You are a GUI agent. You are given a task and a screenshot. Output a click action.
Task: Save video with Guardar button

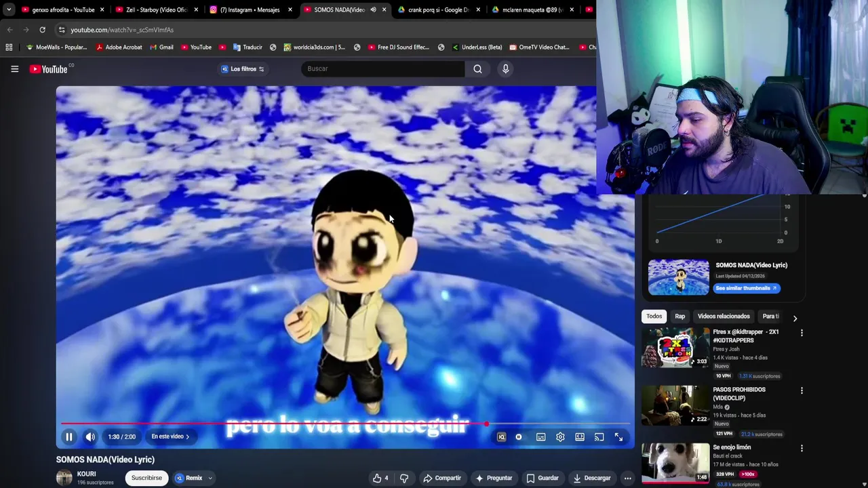pyautogui.click(x=542, y=478)
